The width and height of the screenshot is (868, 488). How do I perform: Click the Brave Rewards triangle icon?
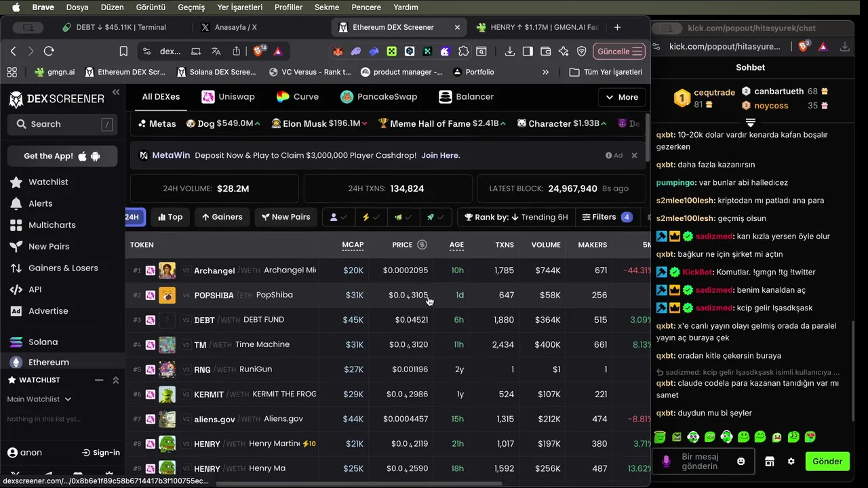[278, 52]
